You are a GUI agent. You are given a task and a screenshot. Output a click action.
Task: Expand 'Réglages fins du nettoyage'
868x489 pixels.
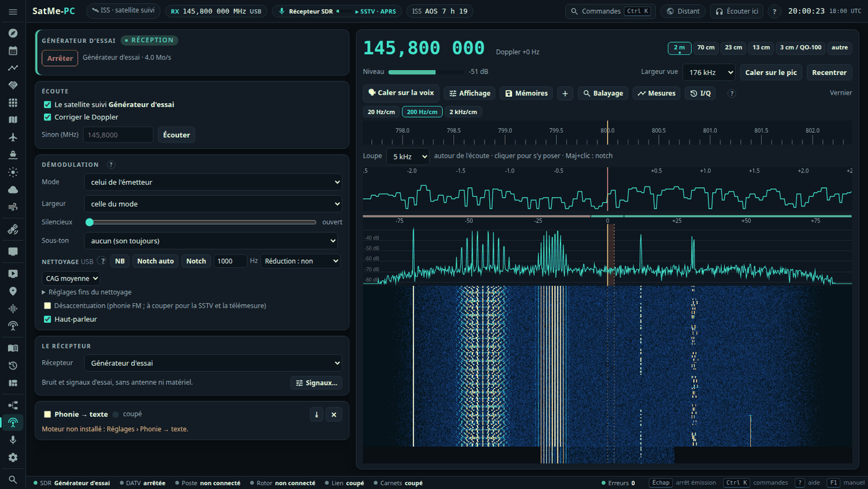[x=87, y=292]
